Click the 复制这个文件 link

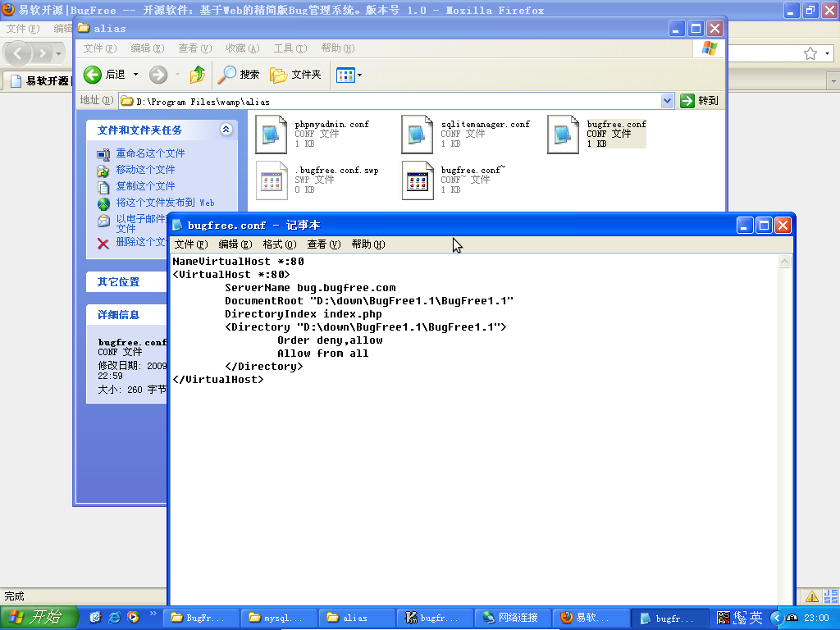coord(146,186)
